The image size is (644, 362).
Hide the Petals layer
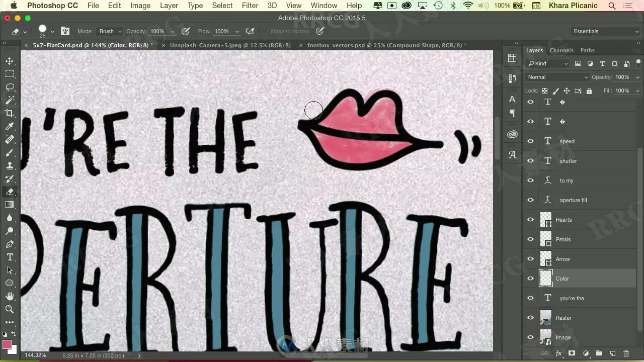(x=530, y=239)
